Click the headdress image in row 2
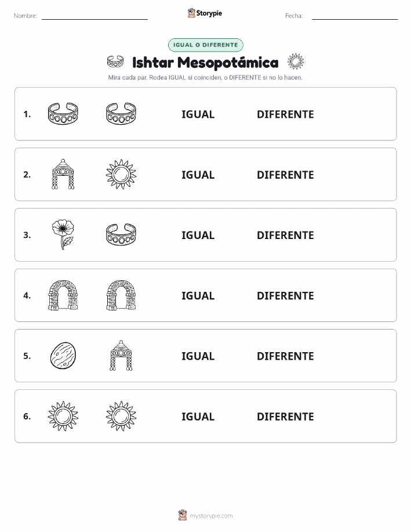Image resolution: width=411 pixels, height=532 pixels. (63, 174)
